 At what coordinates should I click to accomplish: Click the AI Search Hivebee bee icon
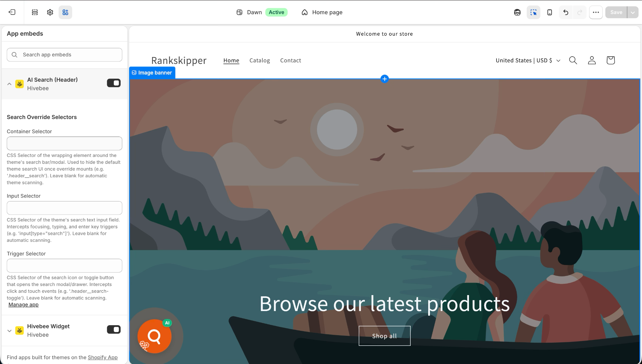coord(19,84)
